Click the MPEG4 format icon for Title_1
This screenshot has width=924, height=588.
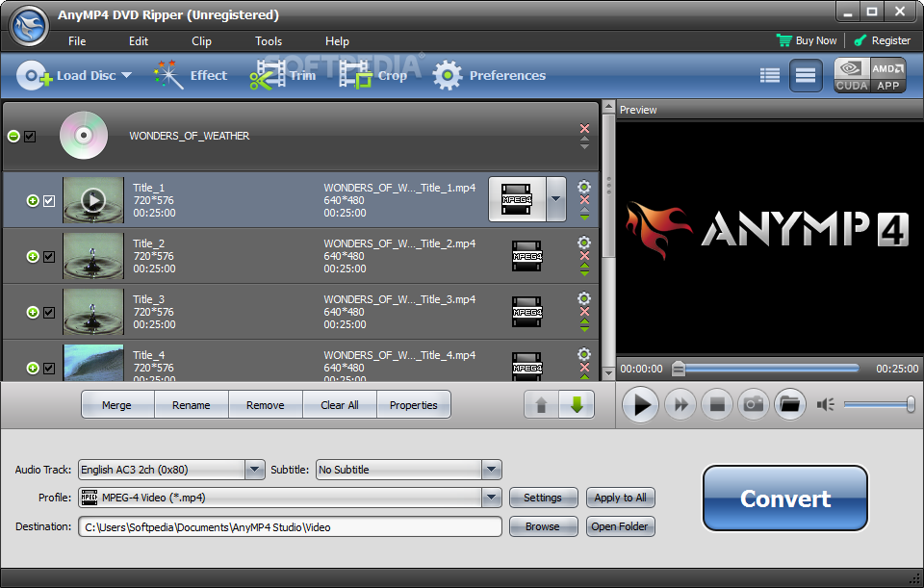[517, 200]
